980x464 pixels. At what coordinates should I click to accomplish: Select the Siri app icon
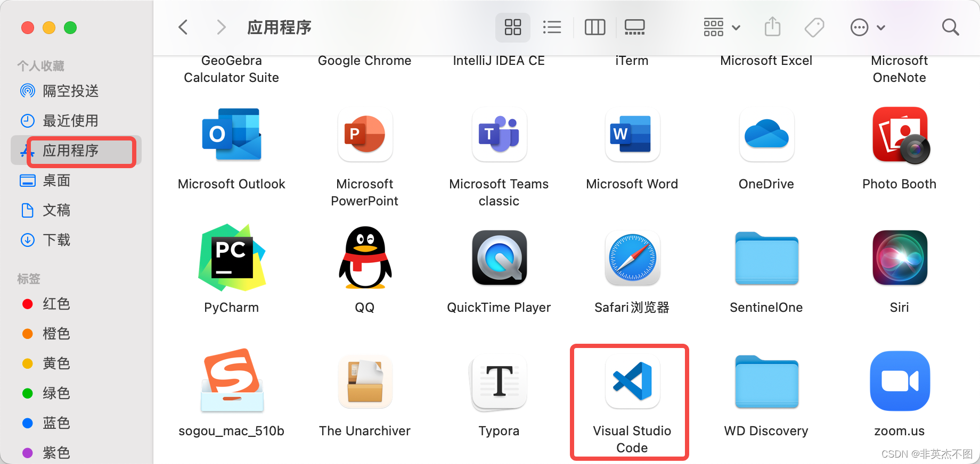(x=900, y=258)
